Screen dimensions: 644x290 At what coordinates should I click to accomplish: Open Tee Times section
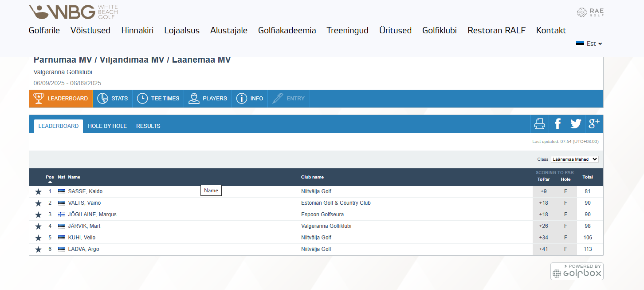coord(158,99)
